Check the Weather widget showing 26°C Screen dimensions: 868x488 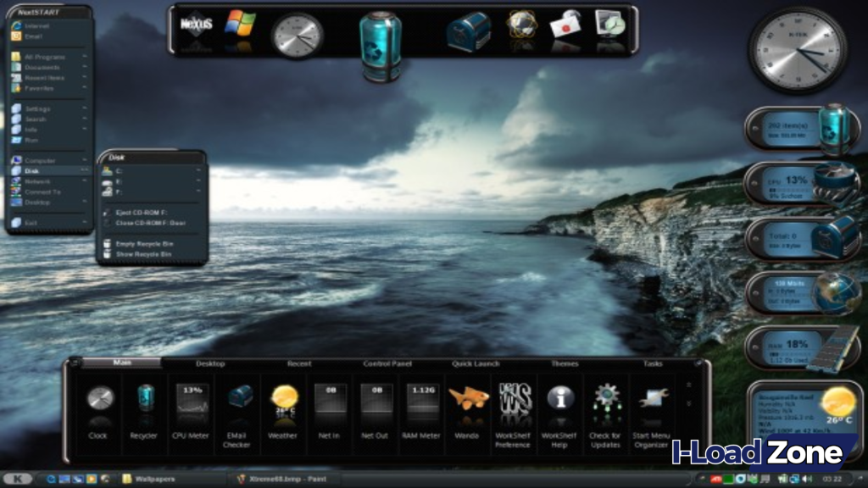coord(283,398)
